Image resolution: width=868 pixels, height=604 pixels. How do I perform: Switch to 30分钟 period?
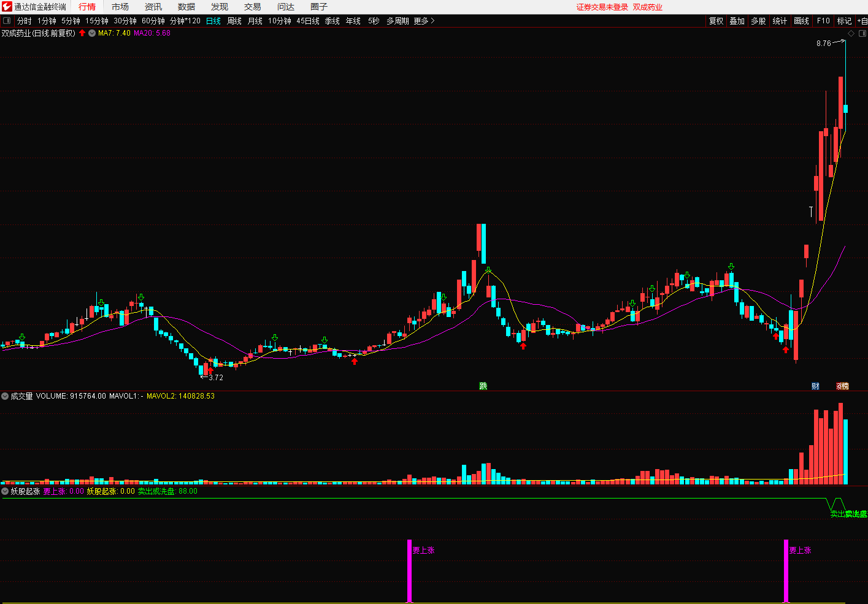click(125, 21)
